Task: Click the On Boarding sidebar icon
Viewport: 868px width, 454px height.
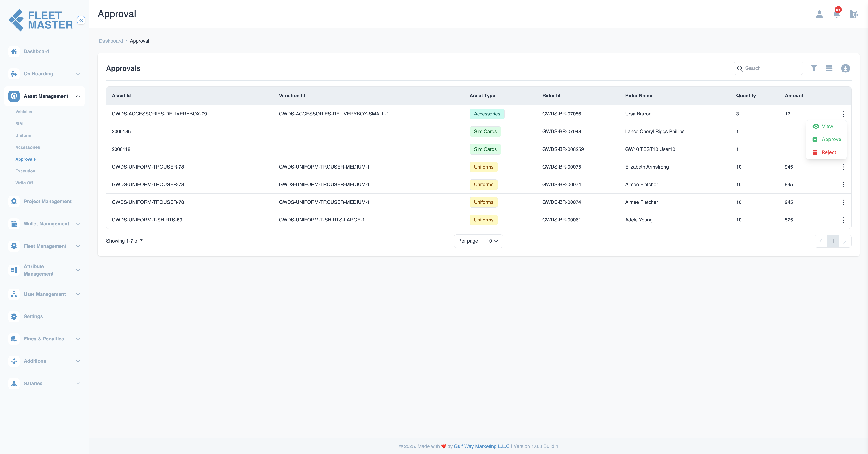Action: [x=14, y=74]
